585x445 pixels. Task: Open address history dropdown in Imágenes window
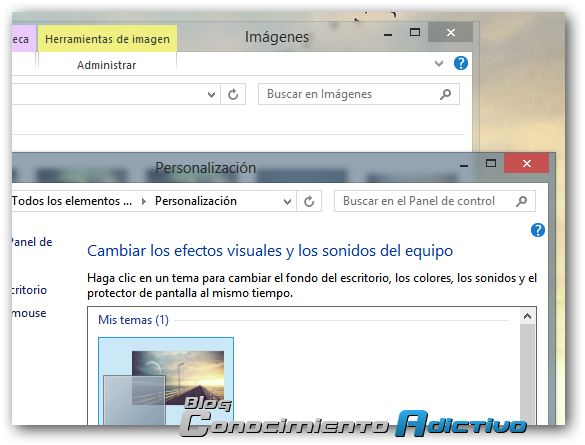212,95
